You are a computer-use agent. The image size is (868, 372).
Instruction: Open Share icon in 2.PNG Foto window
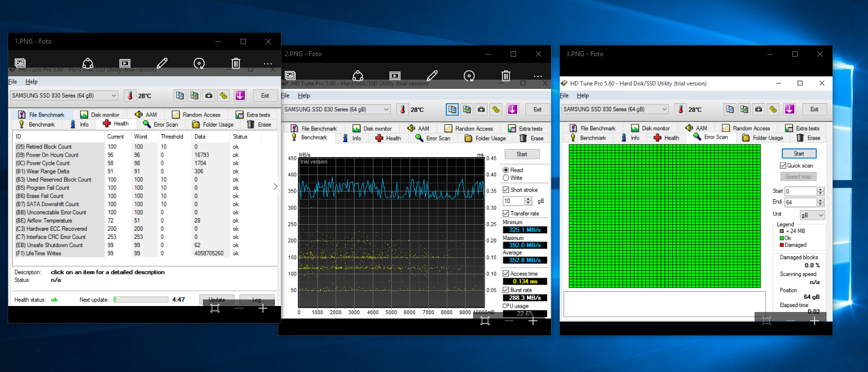pos(358,76)
